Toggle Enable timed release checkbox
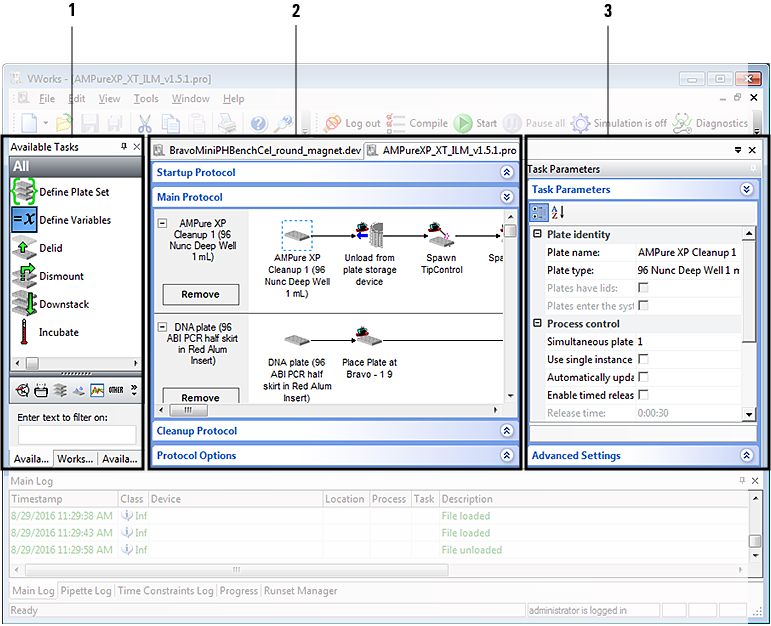 (643, 395)
